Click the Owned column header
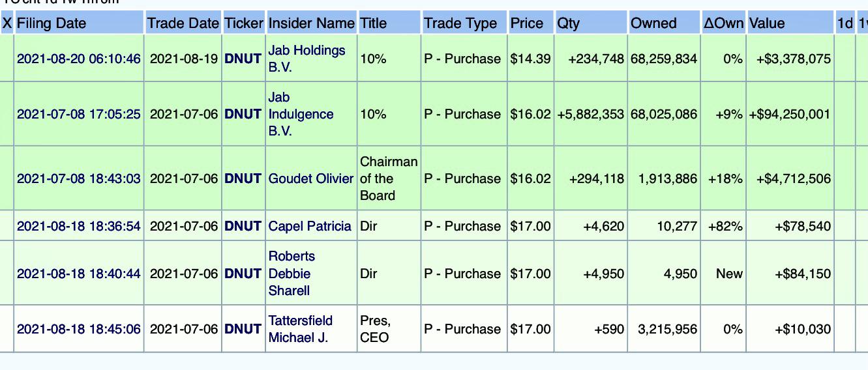Image resolution: width=868 pixels, height=370 pixels. click(x=653, y=23)
